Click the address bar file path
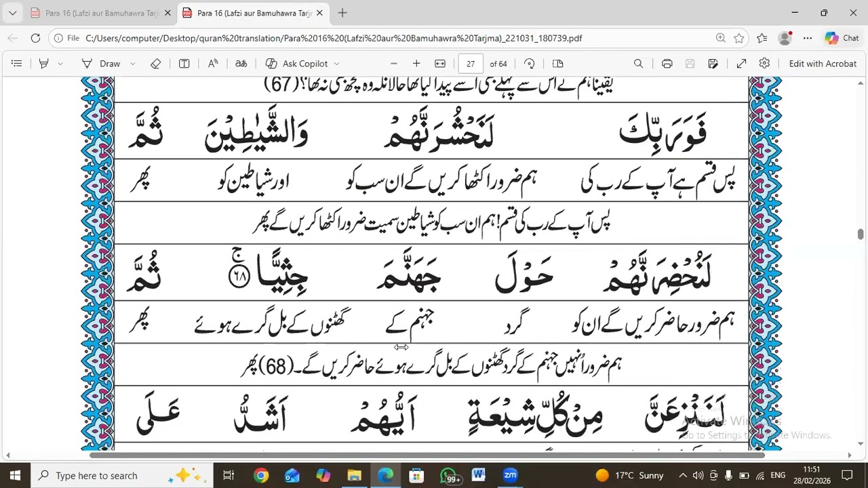 (334, 38)
